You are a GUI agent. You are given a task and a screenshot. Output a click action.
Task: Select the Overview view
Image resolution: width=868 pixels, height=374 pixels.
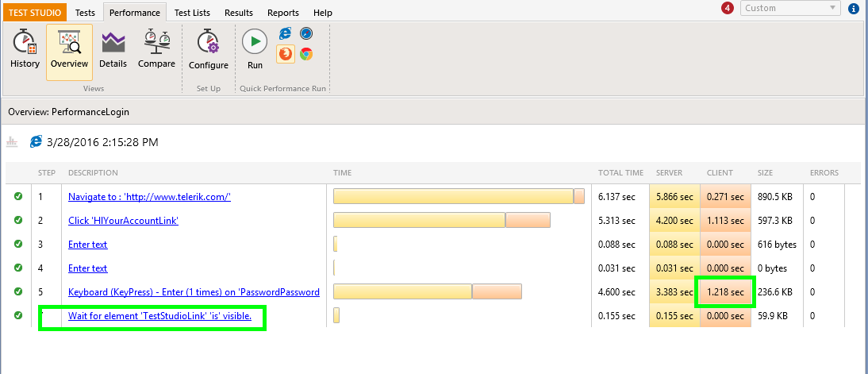(x=69, y=52)
